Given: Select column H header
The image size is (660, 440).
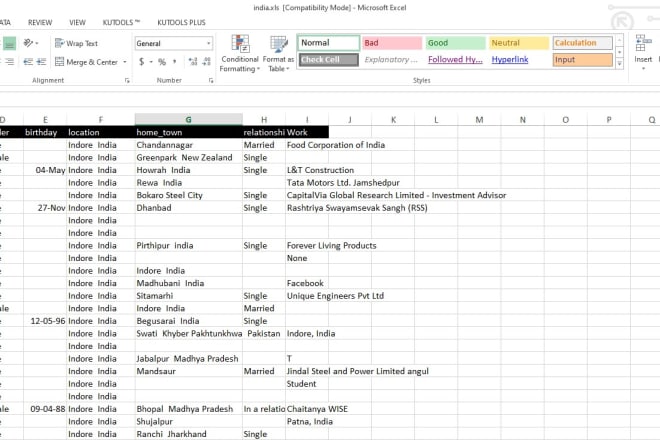Looking at the screenshot, I should tap(264, 120).
